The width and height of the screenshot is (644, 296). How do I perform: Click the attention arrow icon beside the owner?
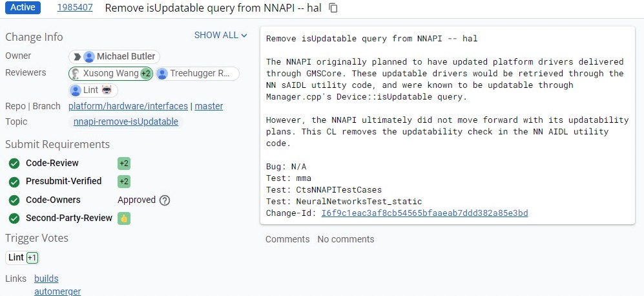click(77, 56)
